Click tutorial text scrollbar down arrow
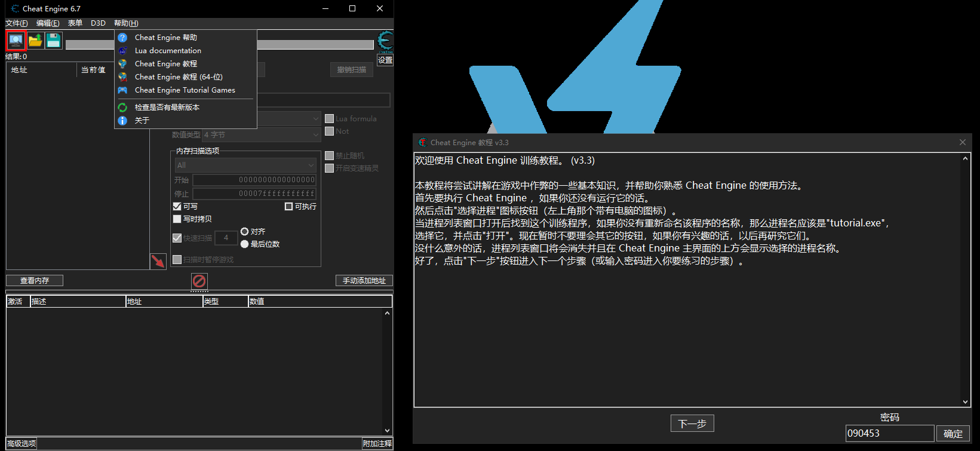The width and height of the screenshot is (980, 451). coord(966,402)
